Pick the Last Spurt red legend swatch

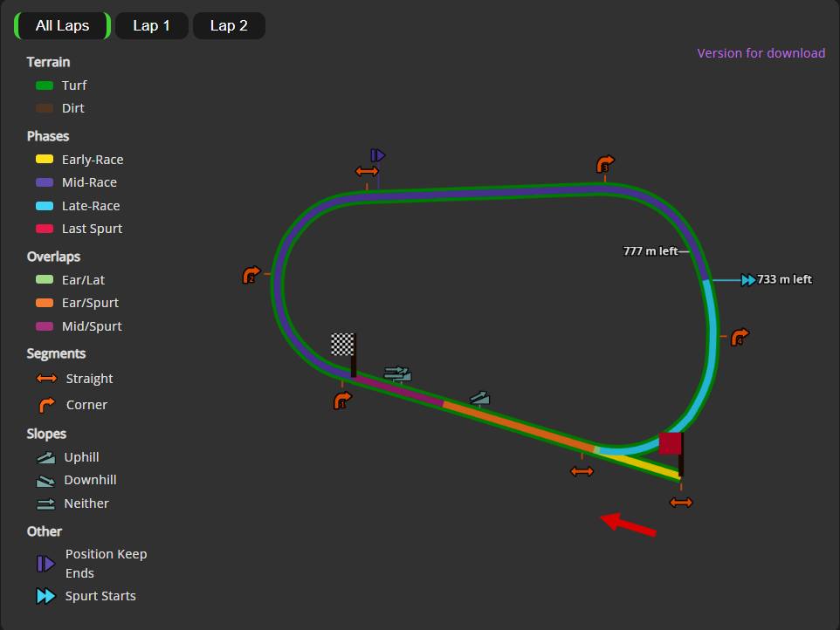click(x=45, y=229)
